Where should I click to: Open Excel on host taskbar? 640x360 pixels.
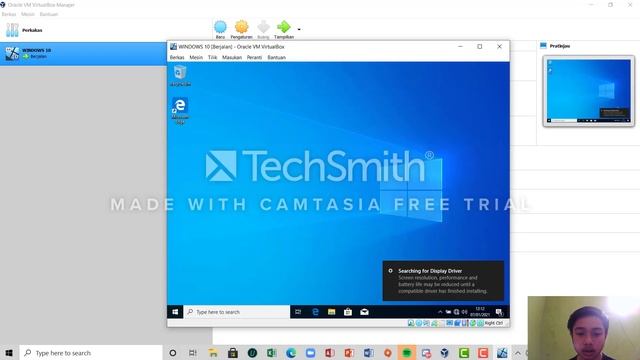(x=271, y=353)
